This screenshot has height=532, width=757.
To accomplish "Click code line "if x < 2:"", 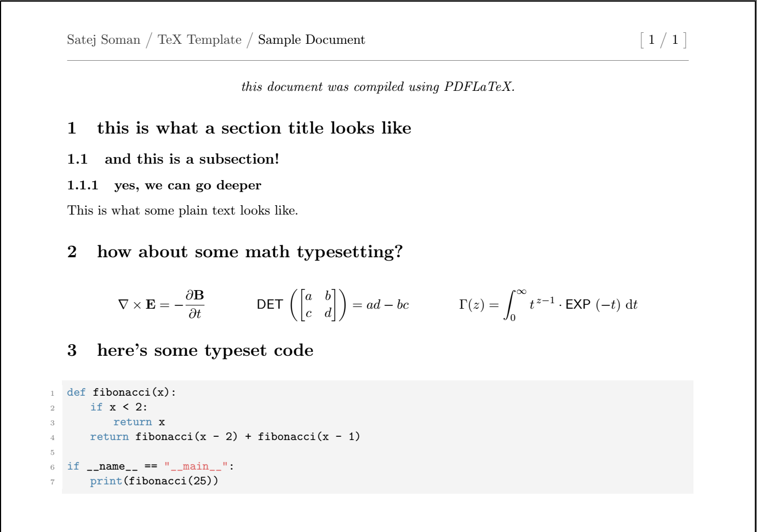I will click(x=119, y=407).
